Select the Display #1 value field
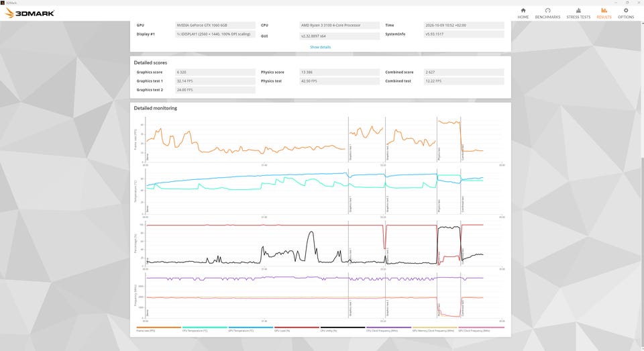 click(x=215, y=34)
